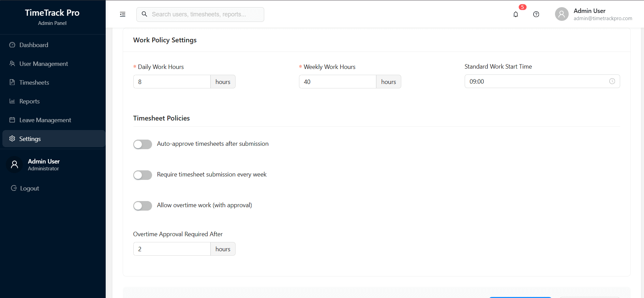
Task: Open help question mark icon
Action: tap(536, 14)
